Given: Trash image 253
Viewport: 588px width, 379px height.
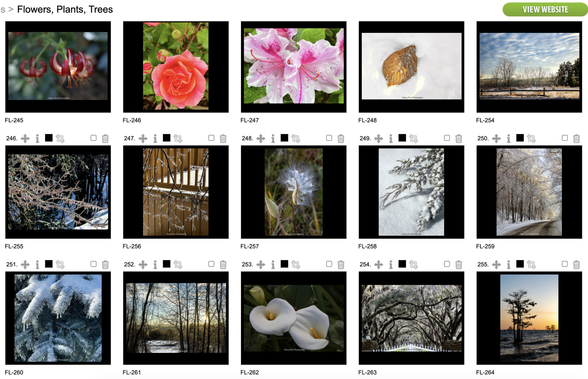Looking at the screenshot, I should click(341, 264).
